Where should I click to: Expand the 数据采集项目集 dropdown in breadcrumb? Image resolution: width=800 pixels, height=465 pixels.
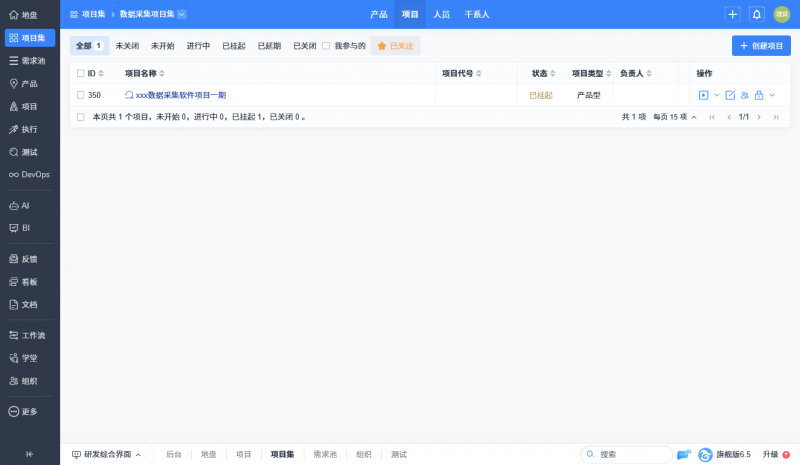[182, 14]
